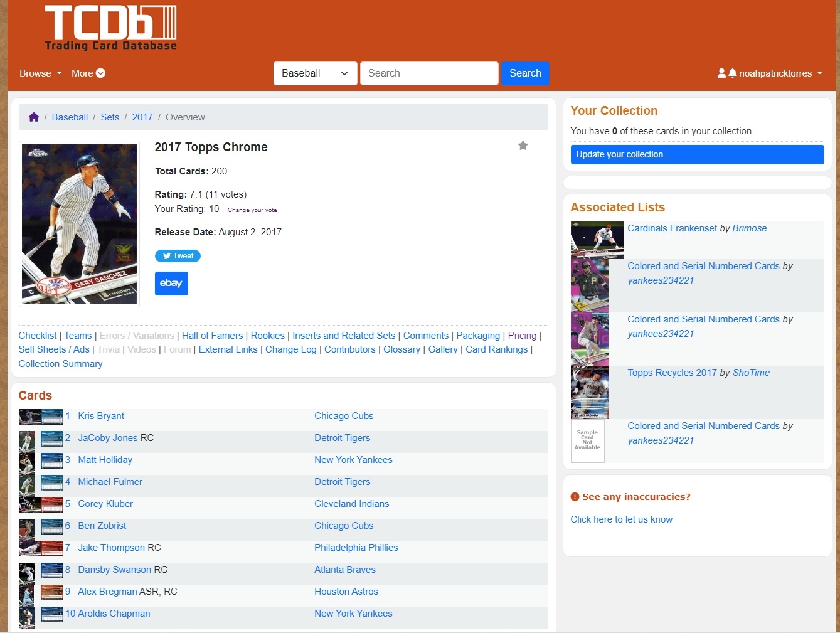Screen dimensions: 840x633
Task: Click Alex Bregman card back thumbnail
Action: coord(52,592)
